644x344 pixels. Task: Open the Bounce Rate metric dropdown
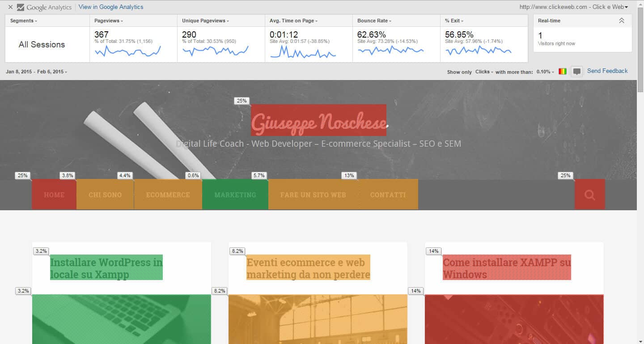click(374, 21)
